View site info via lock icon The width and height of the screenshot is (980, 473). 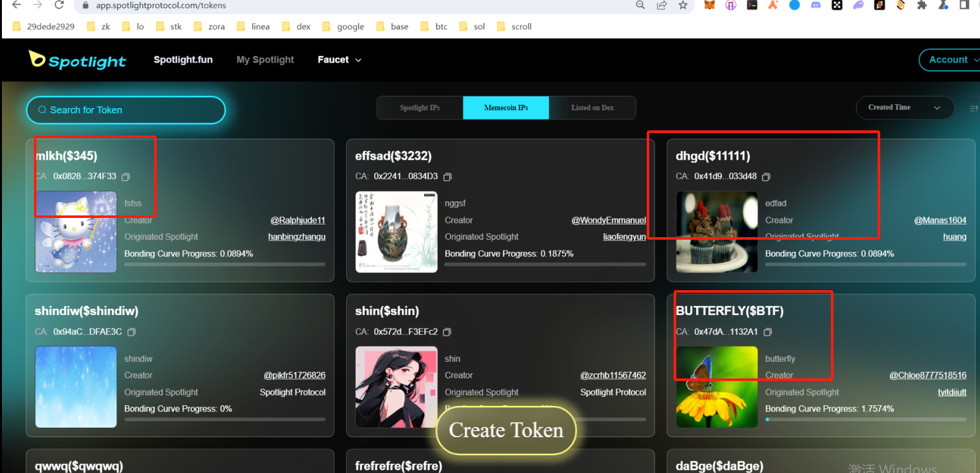point(86,5)
